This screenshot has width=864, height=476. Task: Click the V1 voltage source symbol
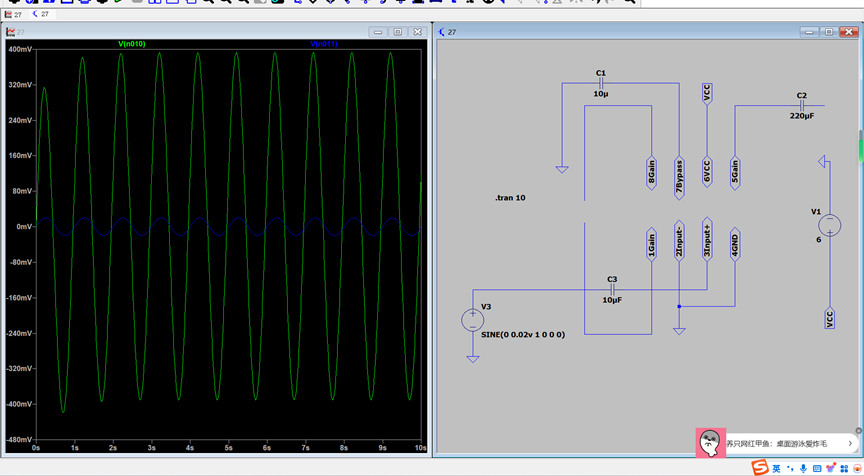(x=829, y=226)
